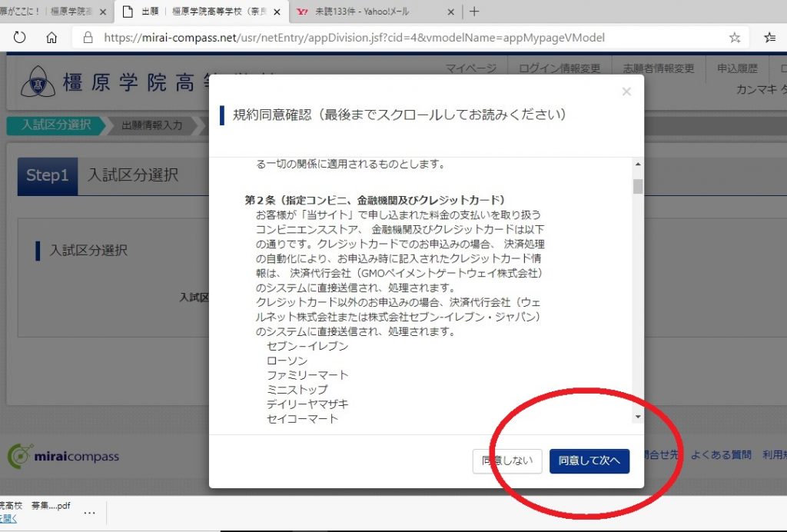Click the browser refresh icon
The height and width of the screenshot is (532, 787).
[19, 37]
